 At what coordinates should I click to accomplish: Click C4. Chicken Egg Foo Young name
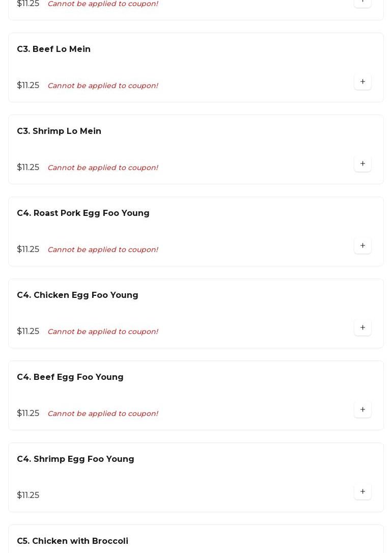[x=77, y=295]
